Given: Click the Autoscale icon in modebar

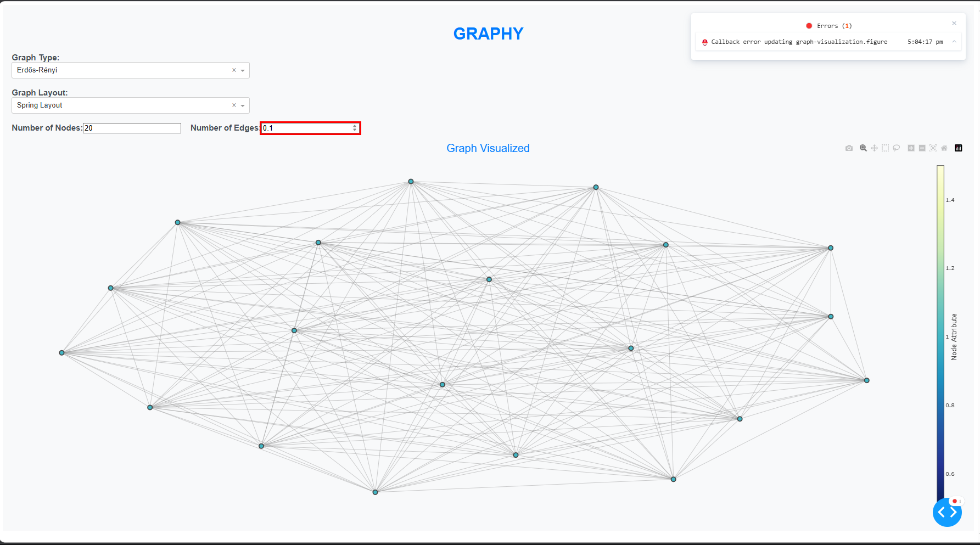Looking at the screenshot, I should [x=933, y=148].
